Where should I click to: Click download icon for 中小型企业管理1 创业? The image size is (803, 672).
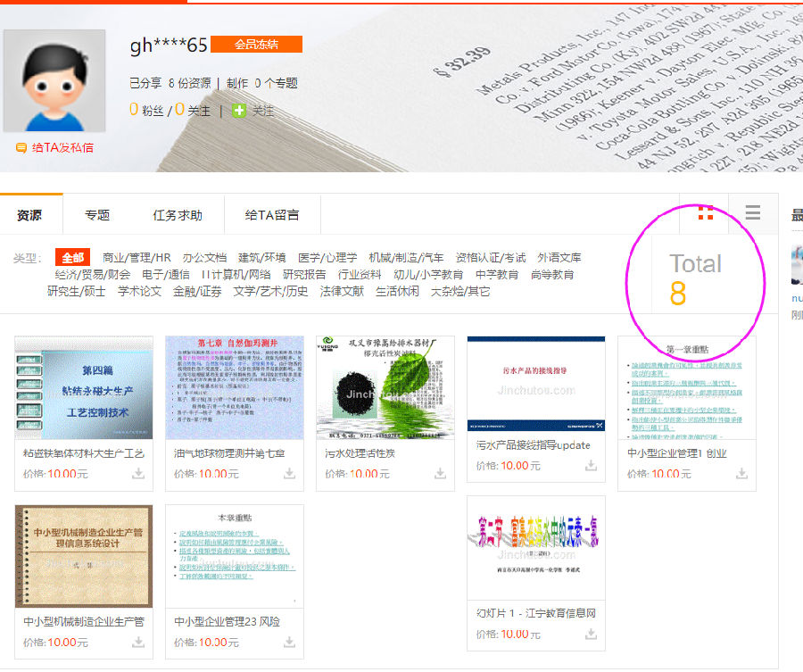coord(741,474)
